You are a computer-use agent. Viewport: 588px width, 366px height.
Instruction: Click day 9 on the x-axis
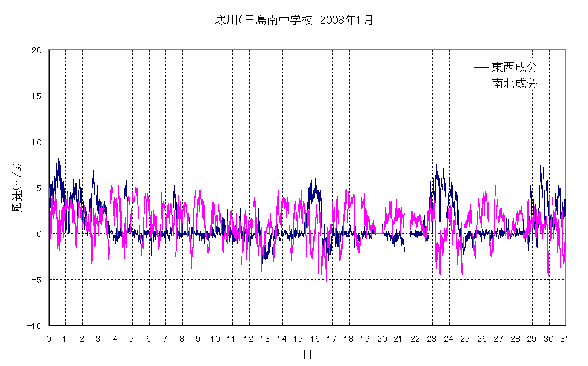pos(198,339)
